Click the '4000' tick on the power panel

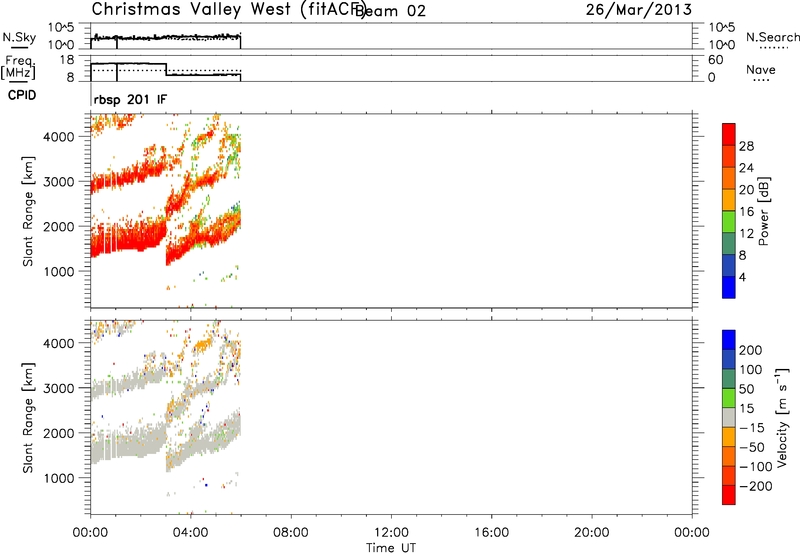coord(59,137)
